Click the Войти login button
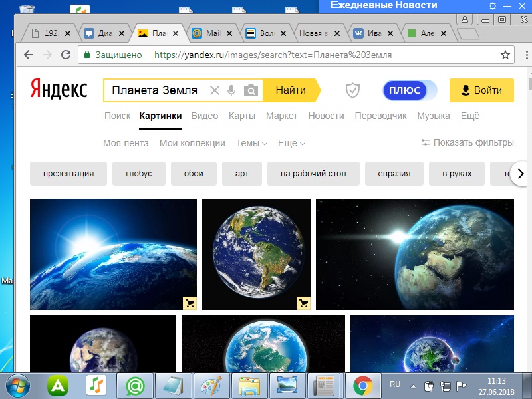532x399 pixels. (x=481, y=90)
